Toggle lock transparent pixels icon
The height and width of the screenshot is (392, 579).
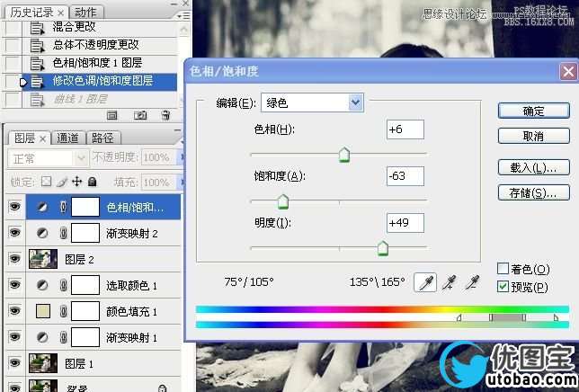coord(46,182)
